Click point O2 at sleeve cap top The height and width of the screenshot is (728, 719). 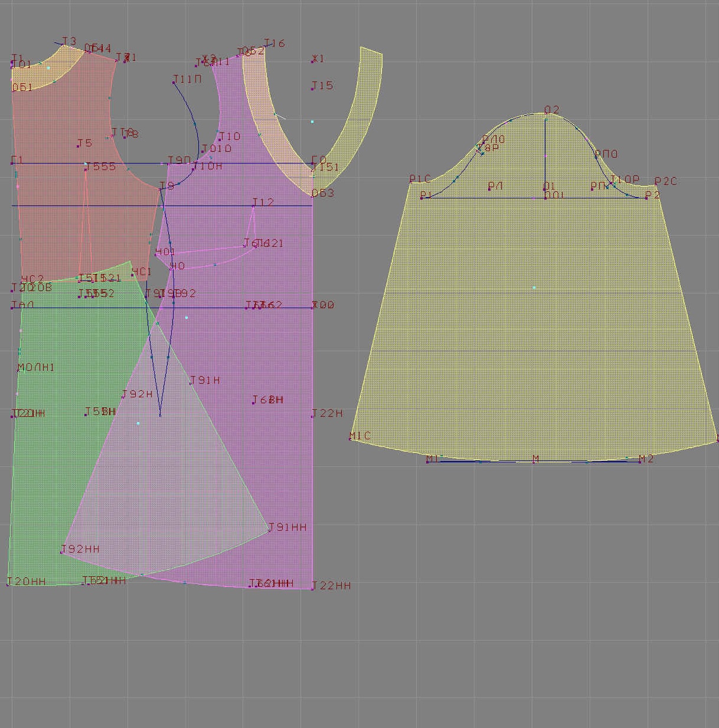coord(545,114)
